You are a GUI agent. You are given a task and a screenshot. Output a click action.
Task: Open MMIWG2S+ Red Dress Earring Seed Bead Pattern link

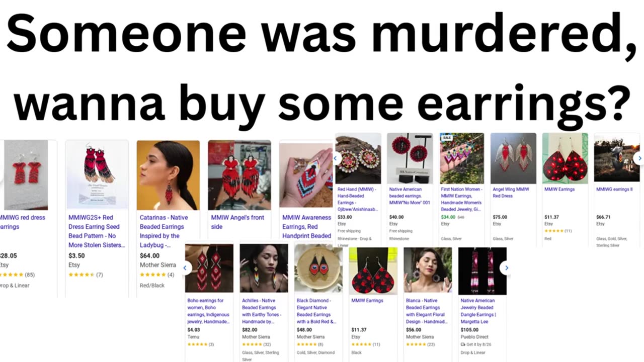(97, 231)
